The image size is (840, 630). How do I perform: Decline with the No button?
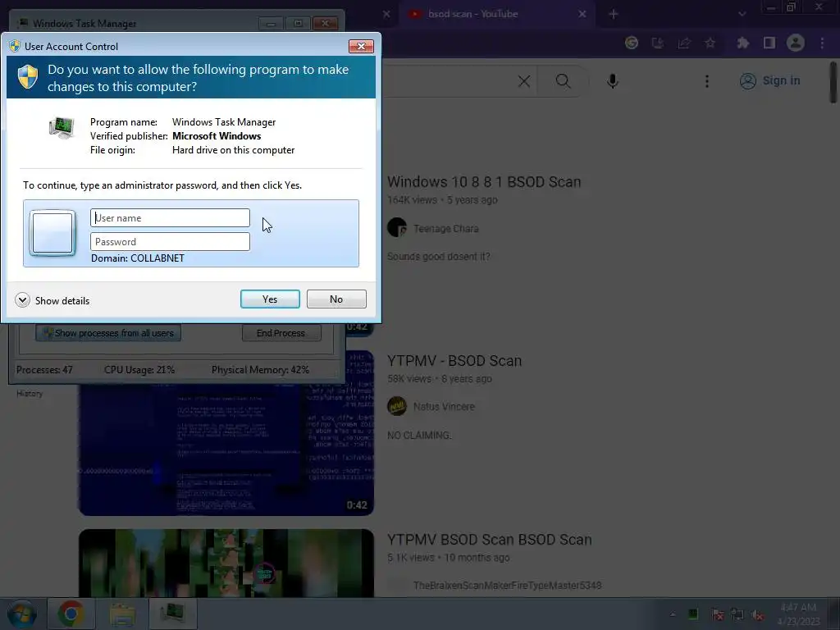coord(336,299)
